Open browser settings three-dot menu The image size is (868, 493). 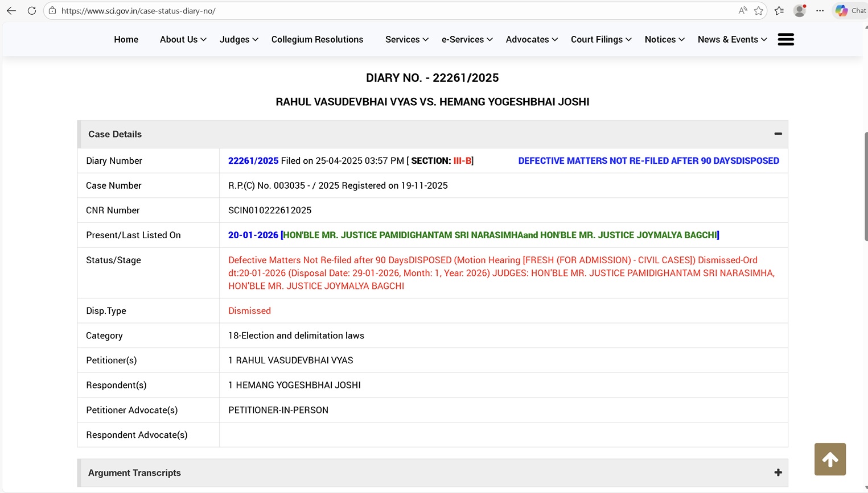[820, 11]
